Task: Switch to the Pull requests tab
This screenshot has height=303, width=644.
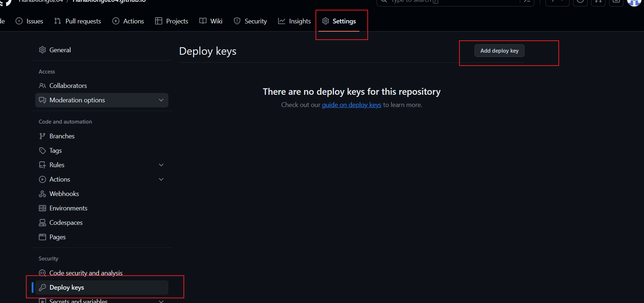Action: coord(78,21)
